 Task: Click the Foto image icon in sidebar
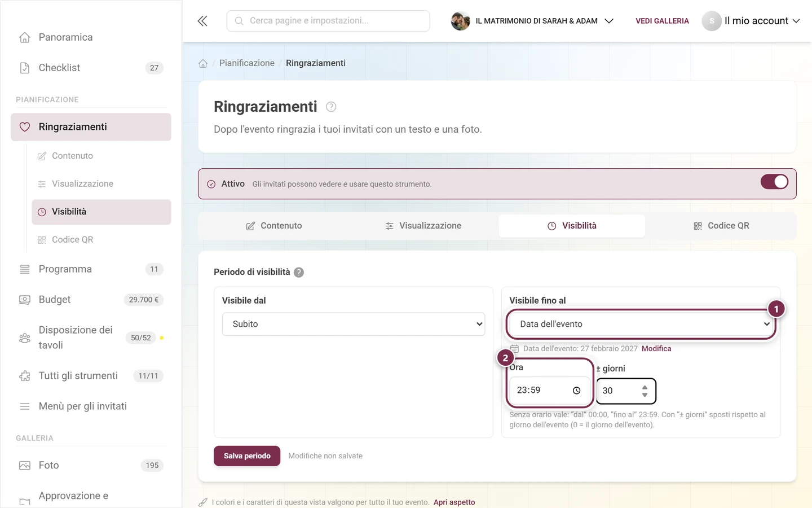point(25,465)
